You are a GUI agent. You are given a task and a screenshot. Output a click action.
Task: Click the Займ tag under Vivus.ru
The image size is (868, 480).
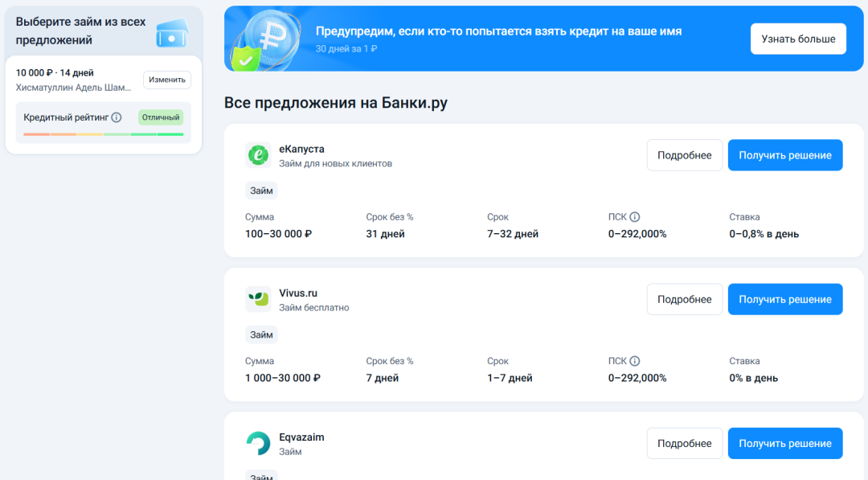[261, 334]
